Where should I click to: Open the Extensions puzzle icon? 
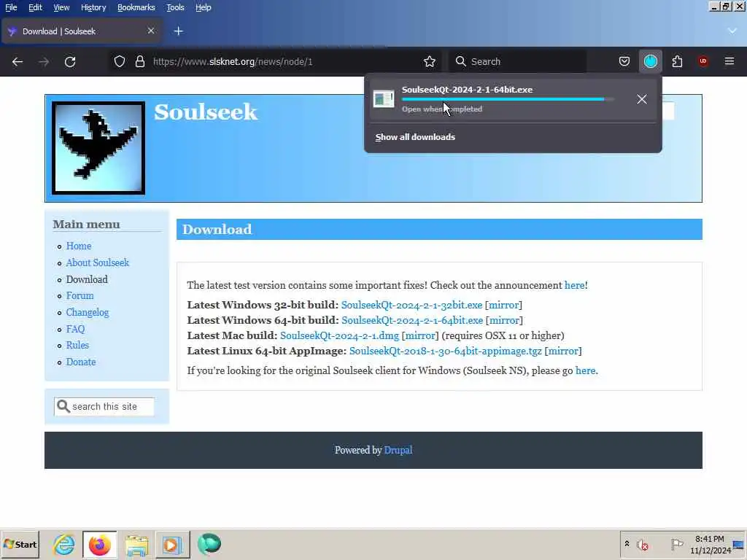[677, 61]
